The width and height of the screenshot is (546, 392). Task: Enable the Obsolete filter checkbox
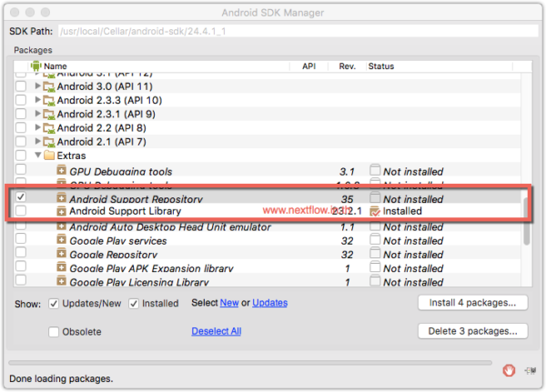click(x=54, y=332)
